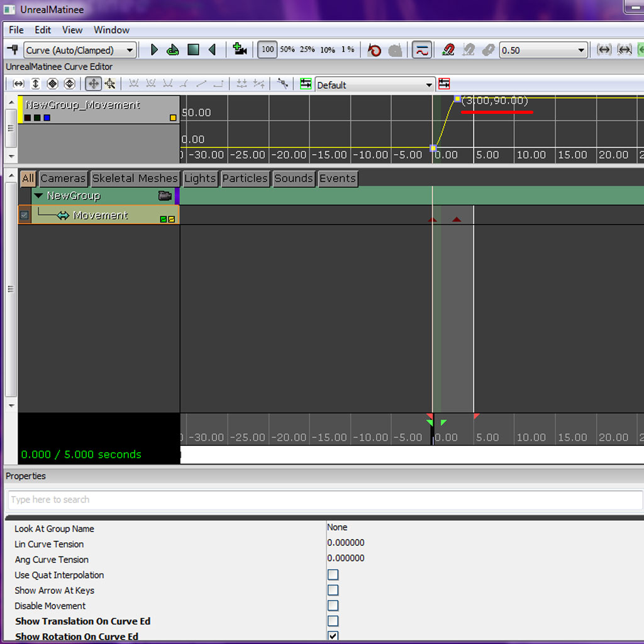Enable Disable Movement checkbox
This screenshot has height=644, width=644.
tap(333, 606)
